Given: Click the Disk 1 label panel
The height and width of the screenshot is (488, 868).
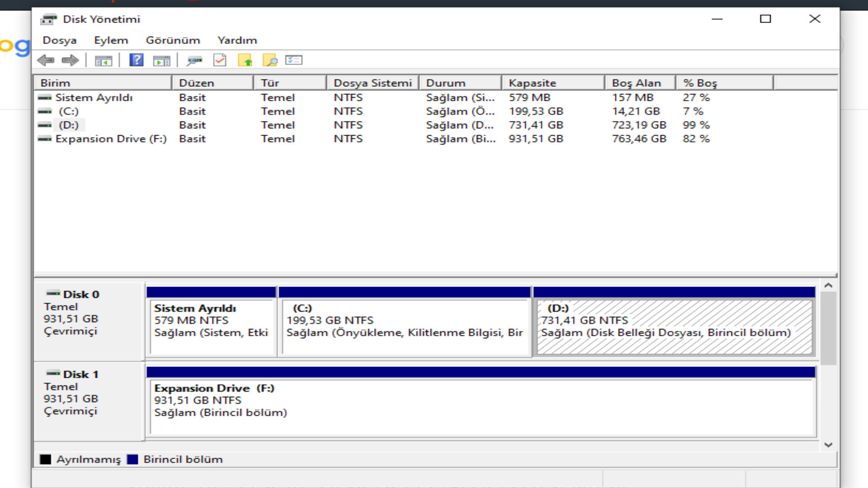Looking at the screenshot, I should 89,401.
